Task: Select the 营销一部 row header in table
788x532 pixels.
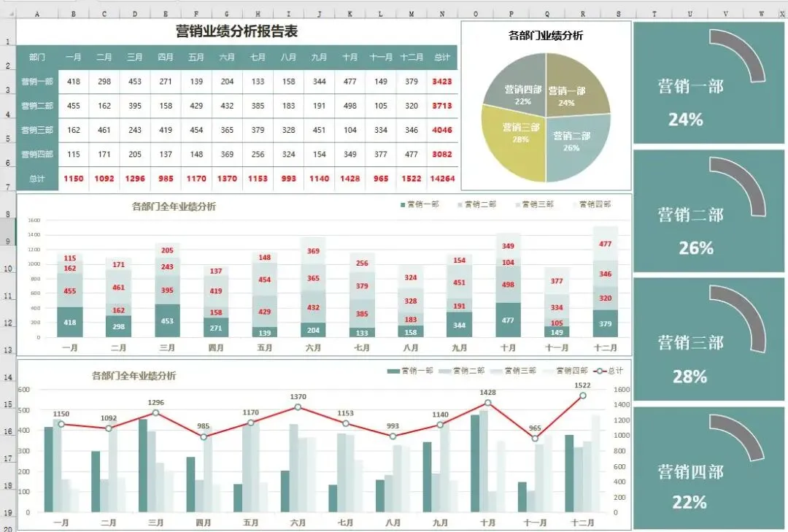Action: coord(37,81)
